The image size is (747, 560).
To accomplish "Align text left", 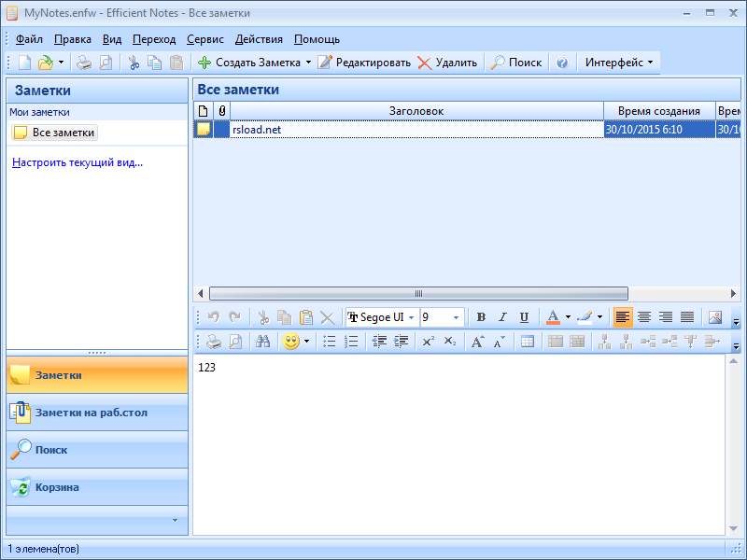I will (x=623, y=317).
